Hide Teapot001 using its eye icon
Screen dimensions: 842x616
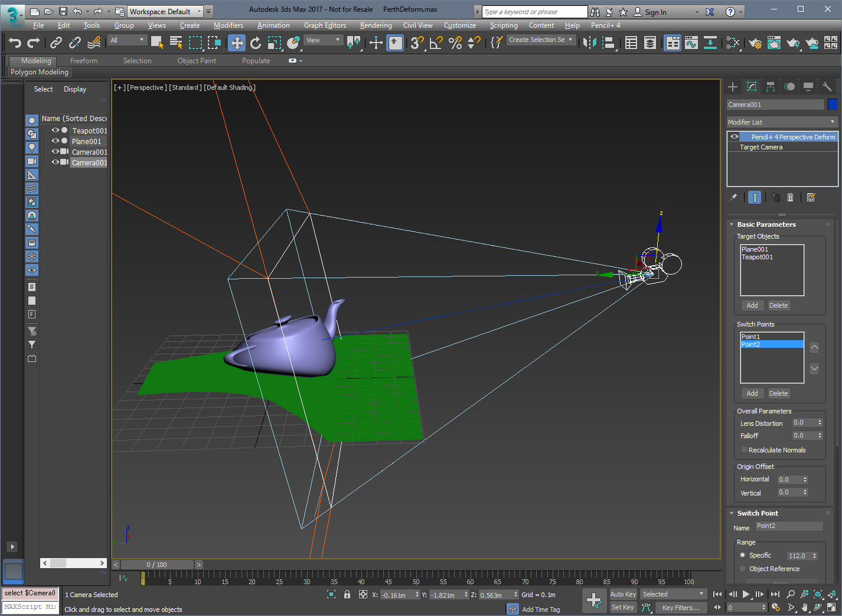[x=56, y=131]
